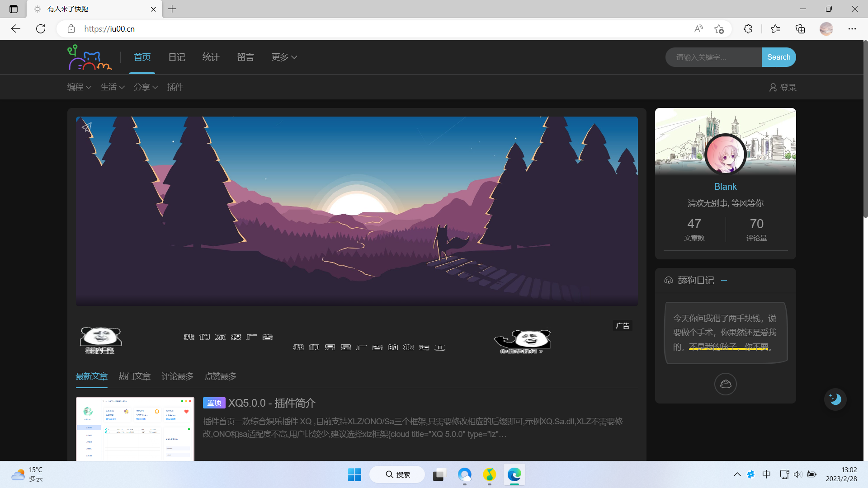Click the Blank author name
The image size is (868, 488).
[x=725, y=187]
